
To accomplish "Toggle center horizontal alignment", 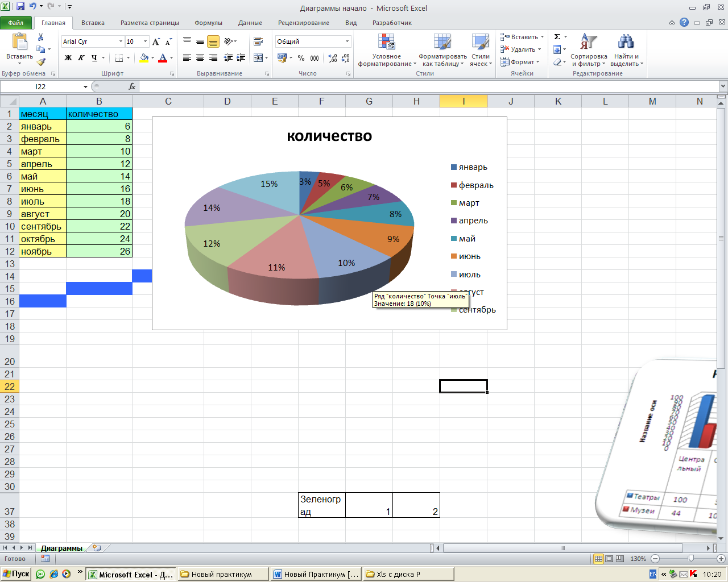I will click(200, 58).
